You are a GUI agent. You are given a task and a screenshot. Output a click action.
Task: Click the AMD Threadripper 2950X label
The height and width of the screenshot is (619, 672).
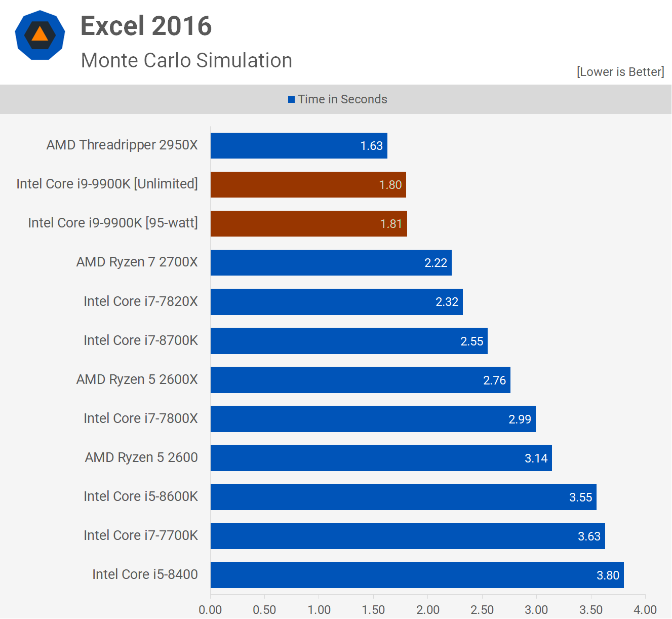(122, 145)
